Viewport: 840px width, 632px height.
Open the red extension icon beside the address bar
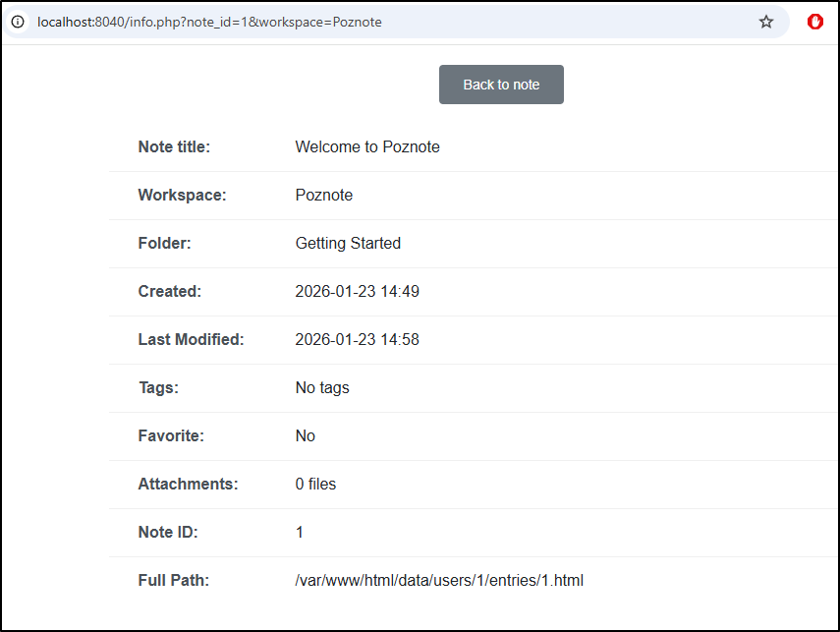click(x=814, y=22)
